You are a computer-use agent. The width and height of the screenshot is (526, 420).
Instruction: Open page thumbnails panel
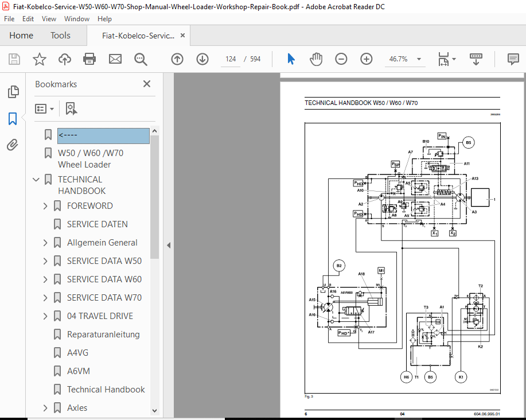click(13, 92)
